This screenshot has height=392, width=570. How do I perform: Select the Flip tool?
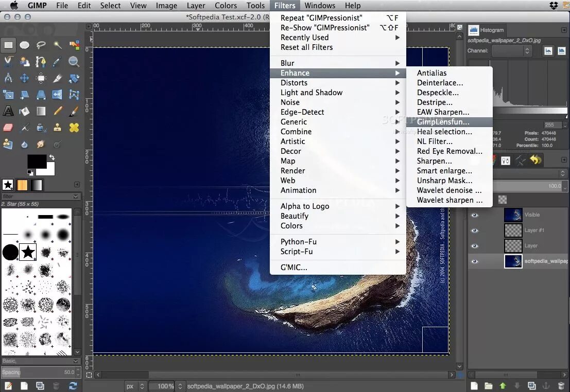[58, 95]
